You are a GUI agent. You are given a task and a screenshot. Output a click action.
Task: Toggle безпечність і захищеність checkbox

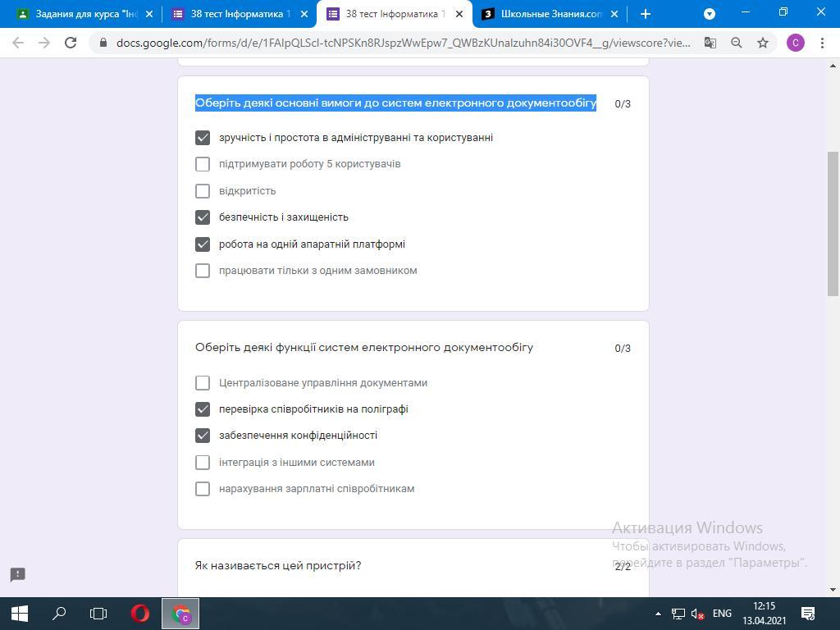click(203, 217)
